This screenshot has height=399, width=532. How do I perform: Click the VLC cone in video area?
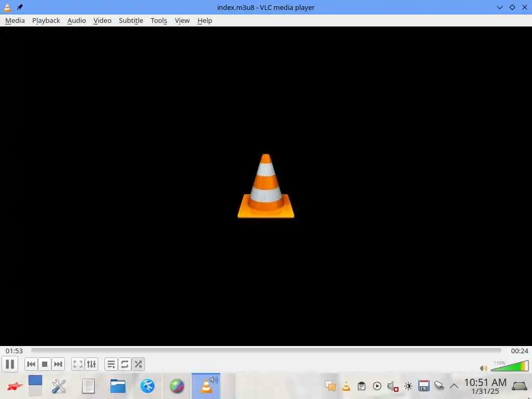pos(266,186)
